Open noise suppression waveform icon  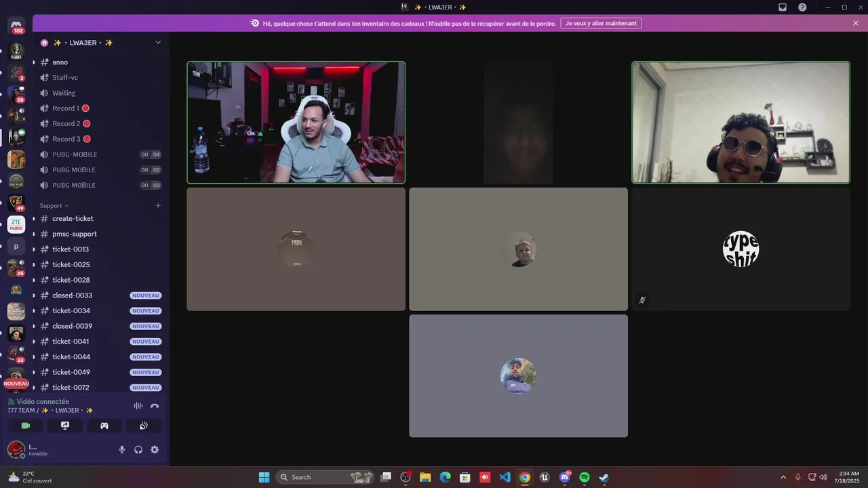pos(138,406)
